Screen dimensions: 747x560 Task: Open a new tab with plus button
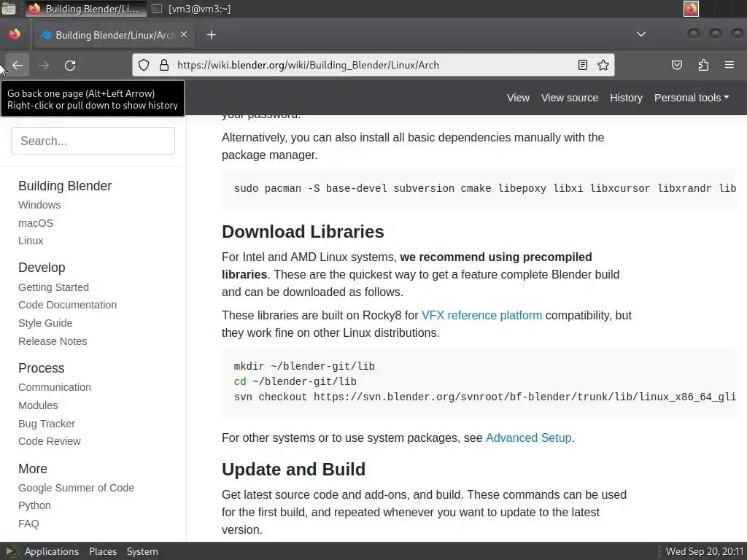211,35
